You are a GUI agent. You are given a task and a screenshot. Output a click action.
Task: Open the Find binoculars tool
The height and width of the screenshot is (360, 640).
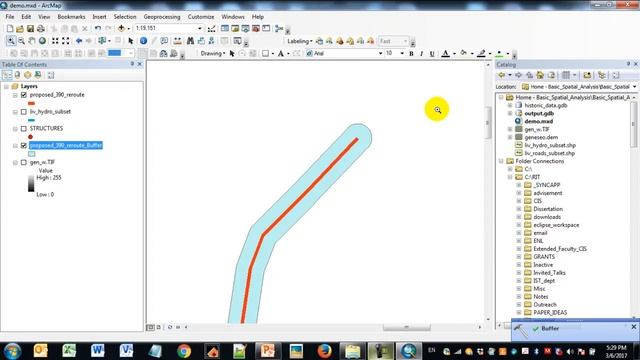point(190,41)
